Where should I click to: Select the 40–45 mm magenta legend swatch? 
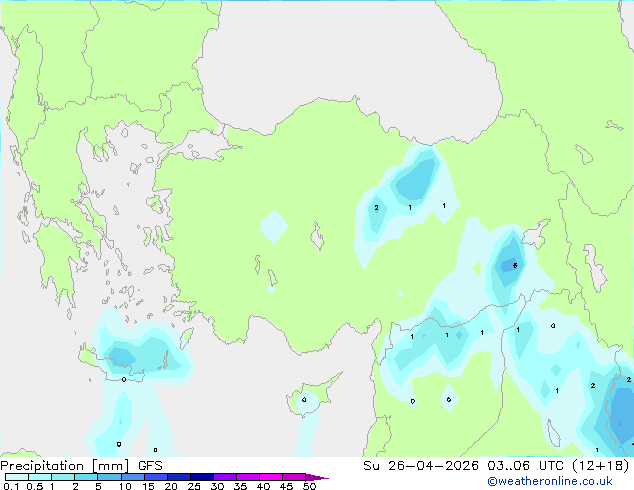pyautogui.click(x=271, y=477)
